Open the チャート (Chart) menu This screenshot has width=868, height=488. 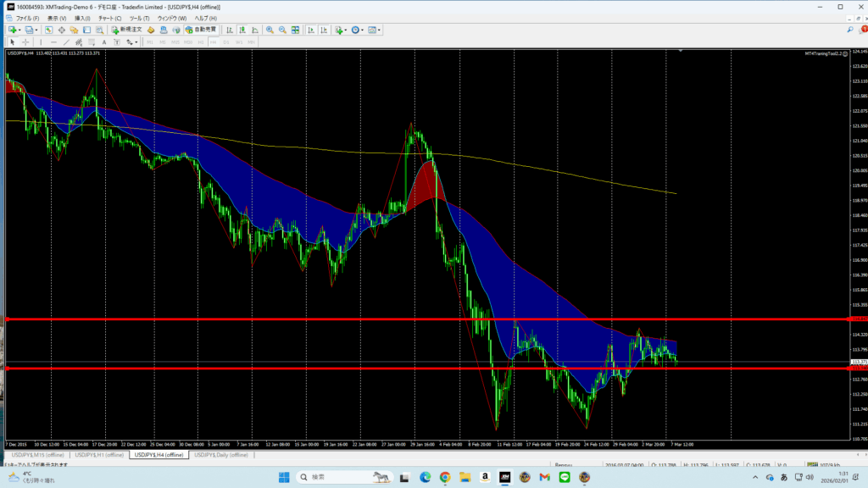pos(109,18)
